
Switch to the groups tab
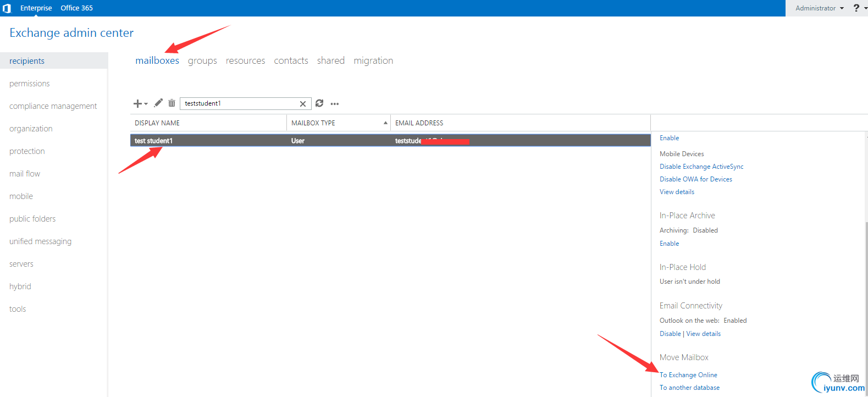click(202, 60)
